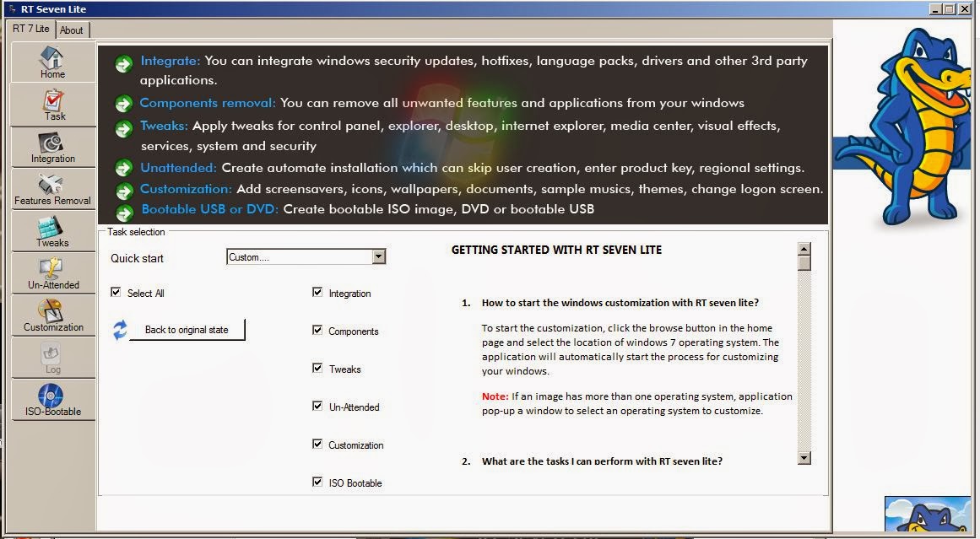Viewport: 980px width, 539px height.
Task: Open the Tweaks sidebar icon
Action: coord(52,232)
